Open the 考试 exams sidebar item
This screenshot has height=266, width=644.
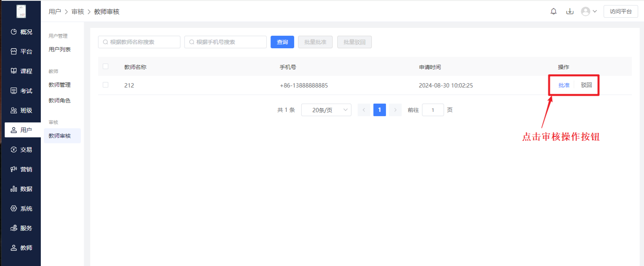21,91
